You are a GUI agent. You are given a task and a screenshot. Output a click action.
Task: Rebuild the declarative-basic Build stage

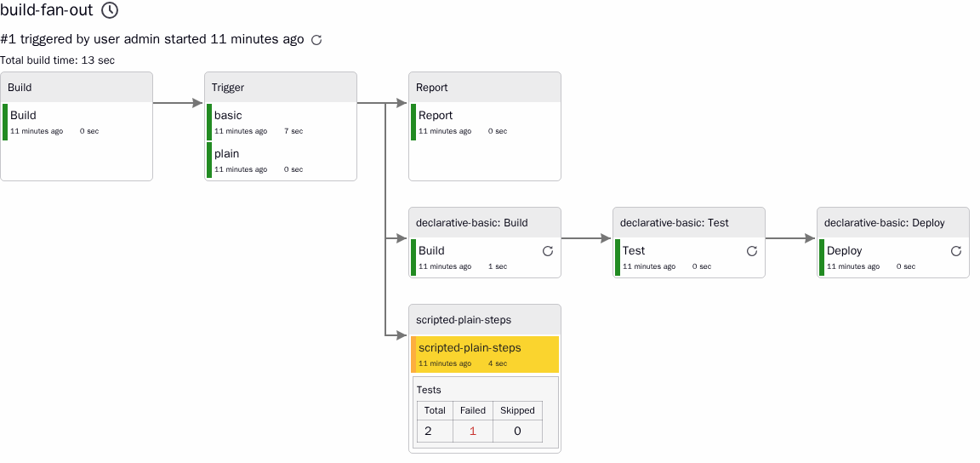coord(548,251)
